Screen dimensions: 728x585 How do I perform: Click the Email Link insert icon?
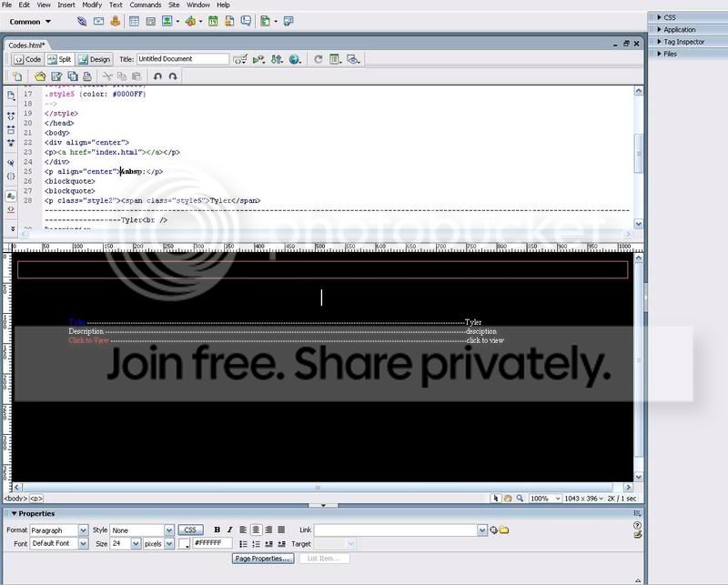click(98, 21)
